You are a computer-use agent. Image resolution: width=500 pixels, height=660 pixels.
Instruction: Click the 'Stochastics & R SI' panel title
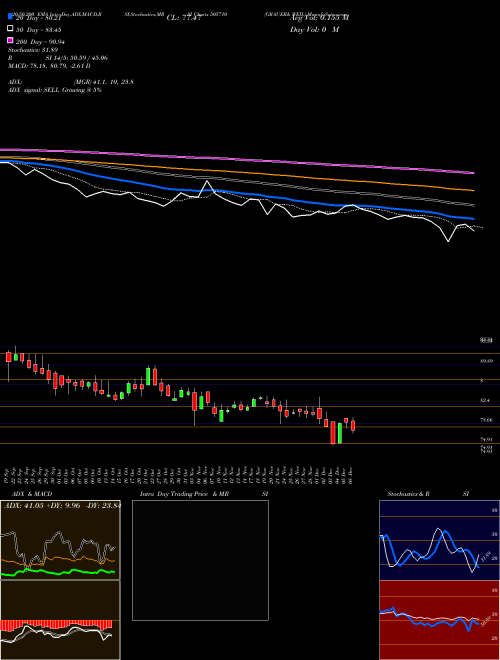point(428,494)
